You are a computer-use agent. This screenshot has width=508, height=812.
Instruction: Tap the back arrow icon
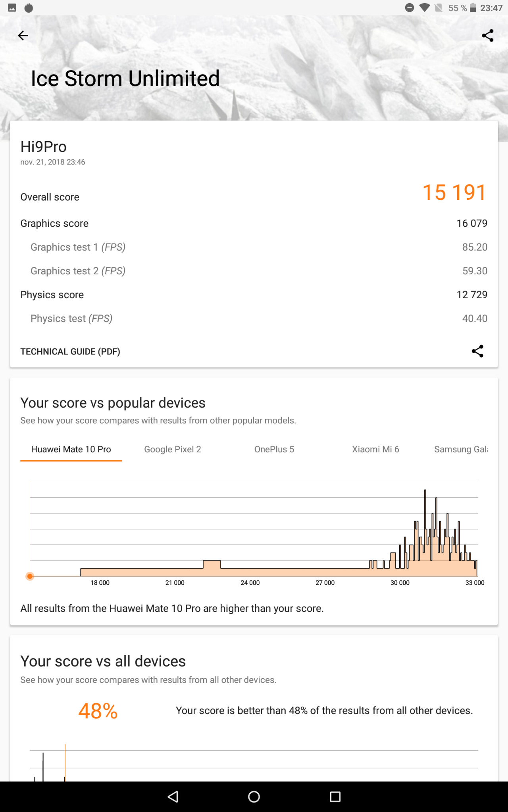[x=23, y=36]
